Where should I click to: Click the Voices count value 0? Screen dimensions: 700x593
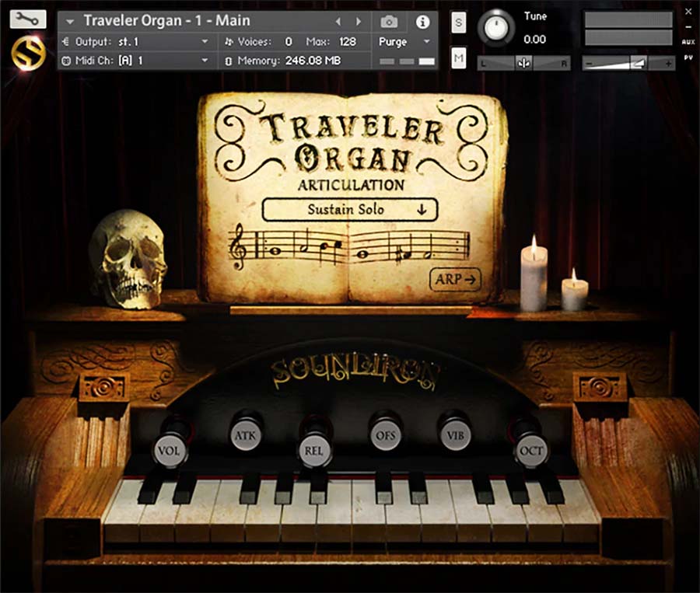(x=289, y=42)
